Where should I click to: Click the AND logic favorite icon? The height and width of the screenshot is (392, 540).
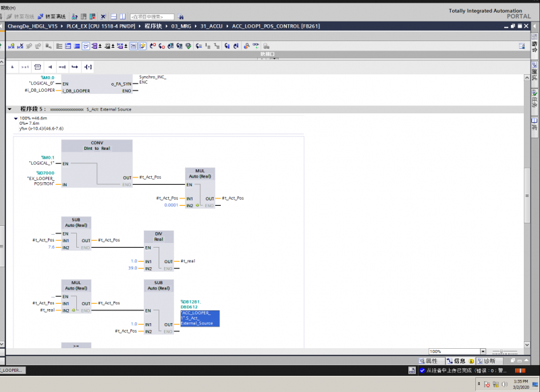(12, 67)
